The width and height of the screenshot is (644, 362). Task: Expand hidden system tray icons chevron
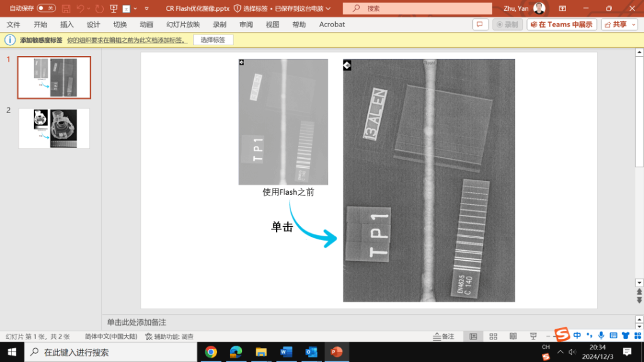tap(560, 352)
